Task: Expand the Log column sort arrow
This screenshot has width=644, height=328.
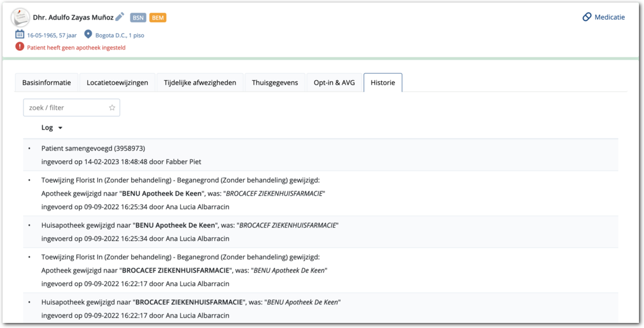Action: (60, 128)
